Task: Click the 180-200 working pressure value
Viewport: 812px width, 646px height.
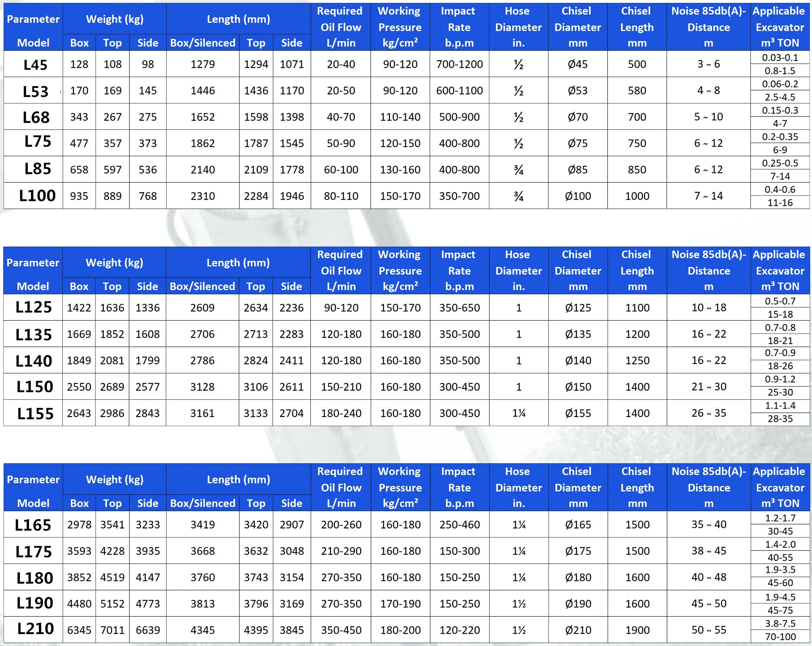Action: [x=400, y=630]
